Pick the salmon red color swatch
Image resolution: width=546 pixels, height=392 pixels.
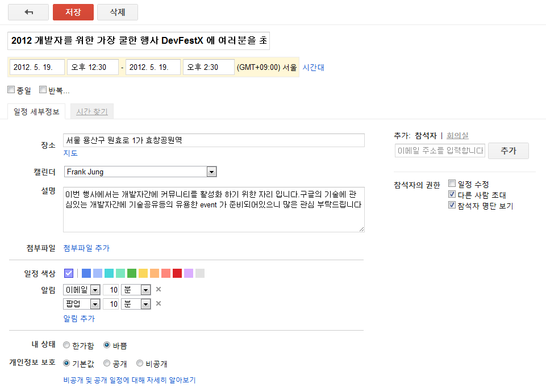(166, 273)
